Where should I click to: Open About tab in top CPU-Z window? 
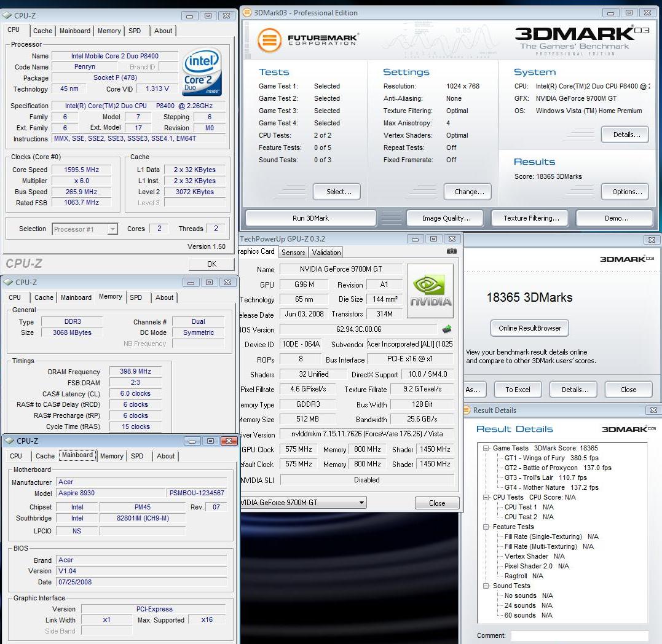[x=163, y=31]
